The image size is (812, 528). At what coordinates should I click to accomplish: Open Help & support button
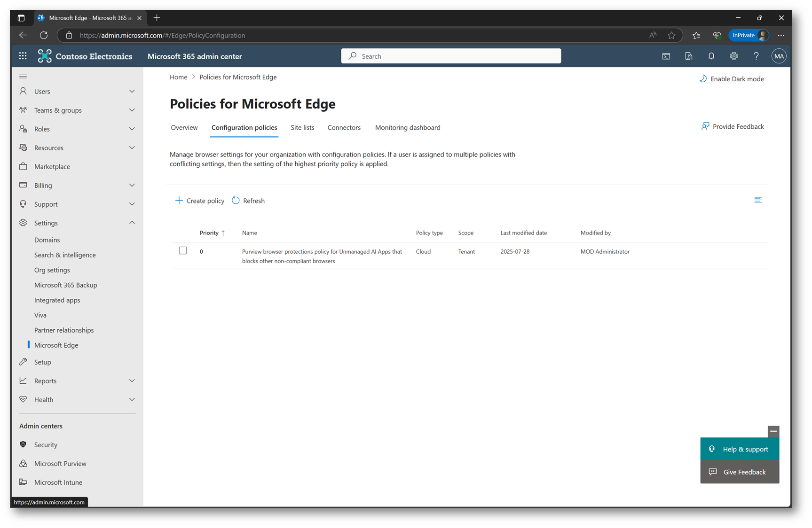pos(740,449)
